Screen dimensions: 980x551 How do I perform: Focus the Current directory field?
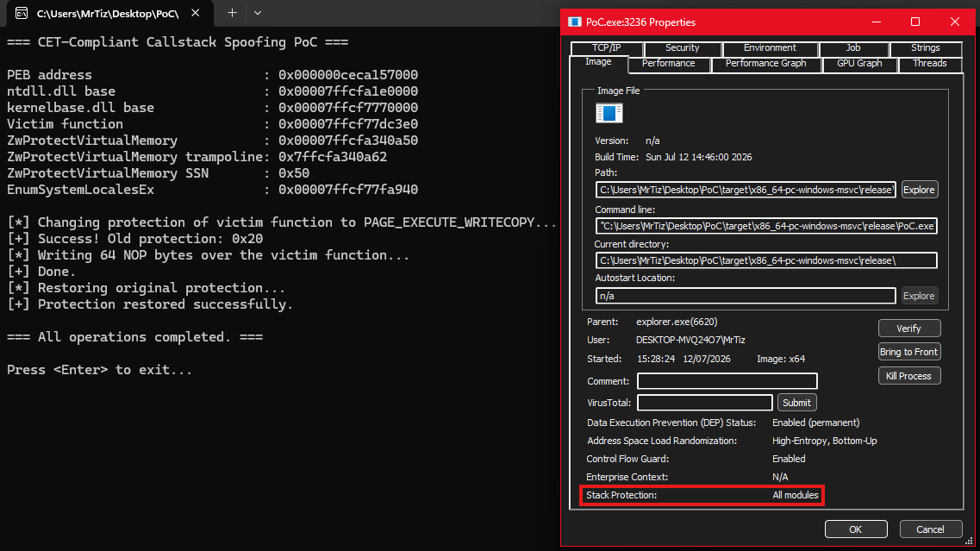(x=766, y=260)
